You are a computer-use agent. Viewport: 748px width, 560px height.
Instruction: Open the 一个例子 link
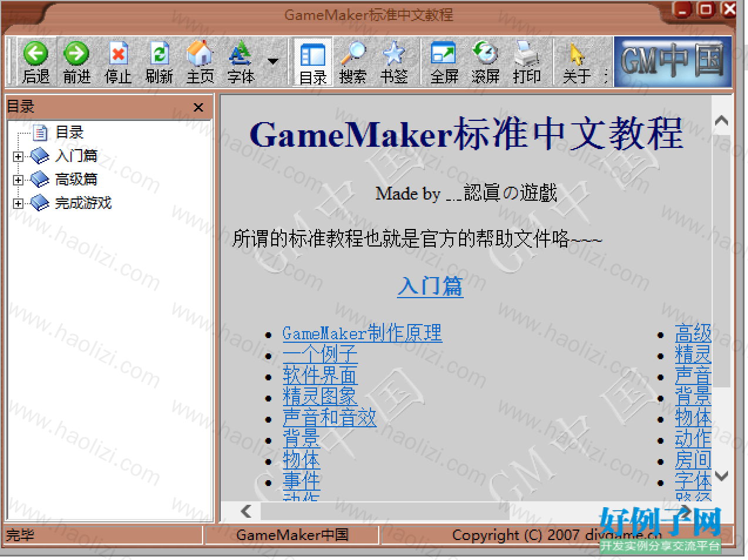[x=320, y=354]
